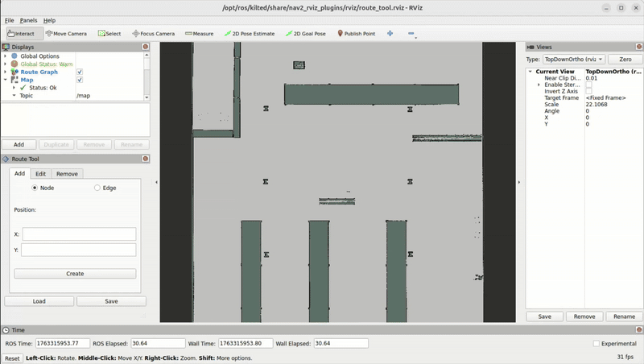Screen dimensions: 644x364
Task: Activate the Focus Camera tool
Action: coord(153,34)
